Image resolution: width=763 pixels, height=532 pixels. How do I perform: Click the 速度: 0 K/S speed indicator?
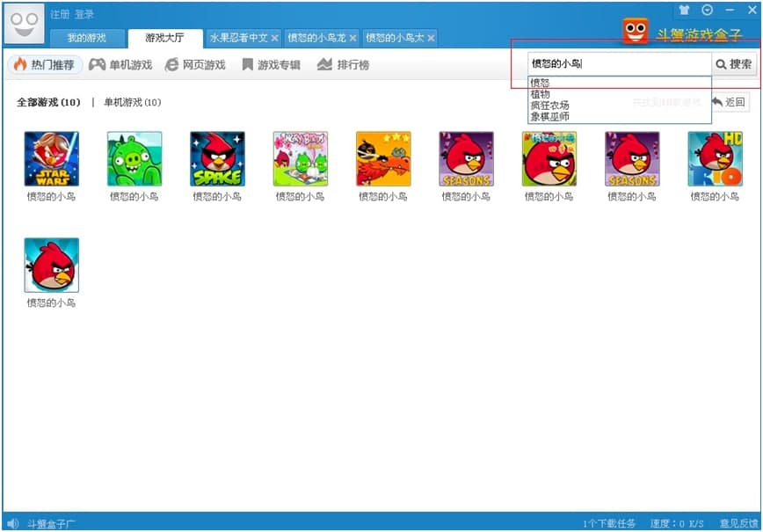(x=677, y=524)
